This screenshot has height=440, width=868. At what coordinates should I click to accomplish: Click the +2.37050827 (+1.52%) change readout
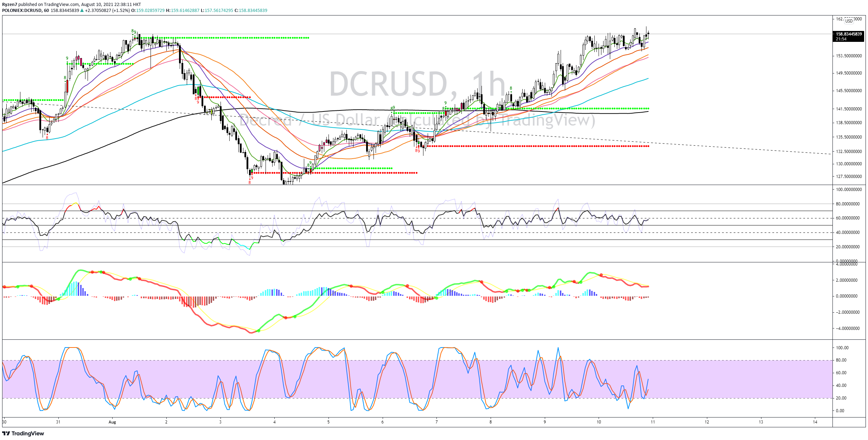click(107, 11)
